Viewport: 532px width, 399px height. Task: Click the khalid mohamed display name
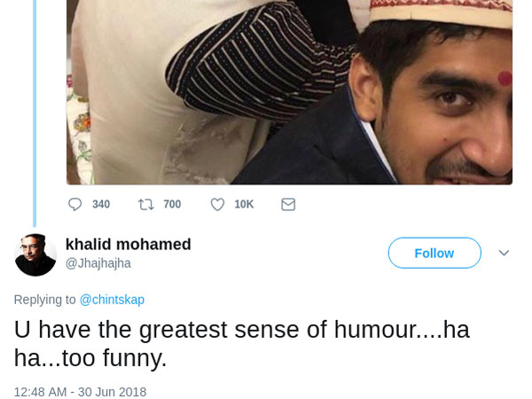click(129, 245)
